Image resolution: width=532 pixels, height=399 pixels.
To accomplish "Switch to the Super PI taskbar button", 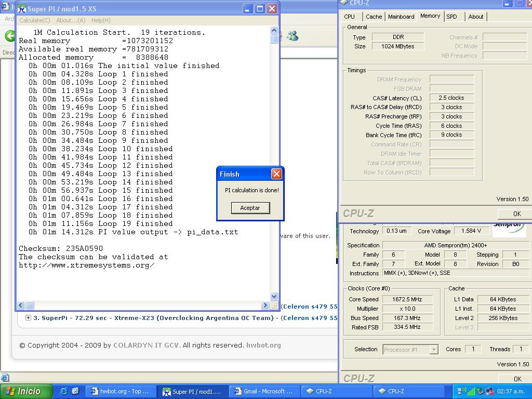I will point(192,392).
